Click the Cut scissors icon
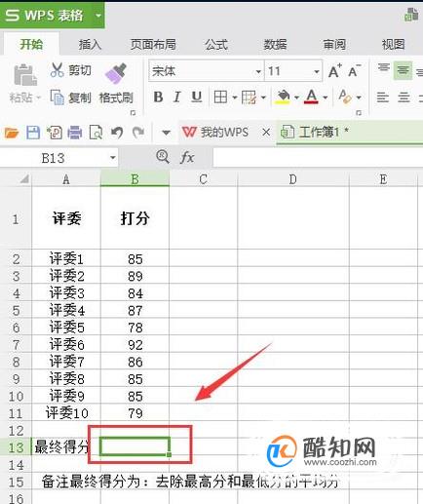This screenshot has width=423, height=504. [x=58, y=70]
